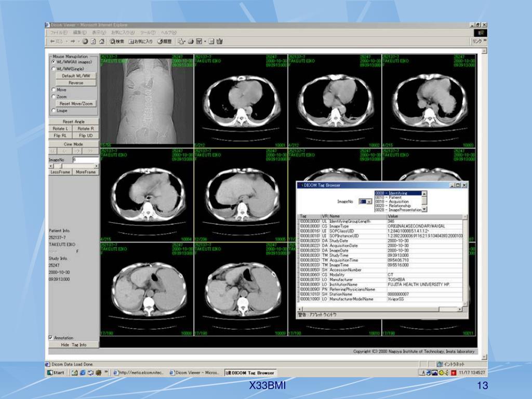Open the Favorites (お気に入り) toolbar button
Screen dimensions: 532x399
point(140,42)
